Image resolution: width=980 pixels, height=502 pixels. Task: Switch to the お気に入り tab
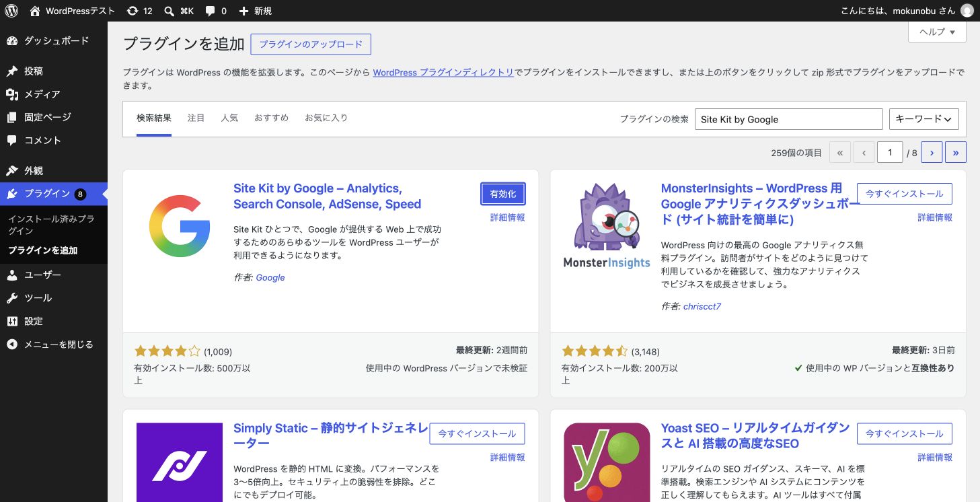click(x=326, y=118)
